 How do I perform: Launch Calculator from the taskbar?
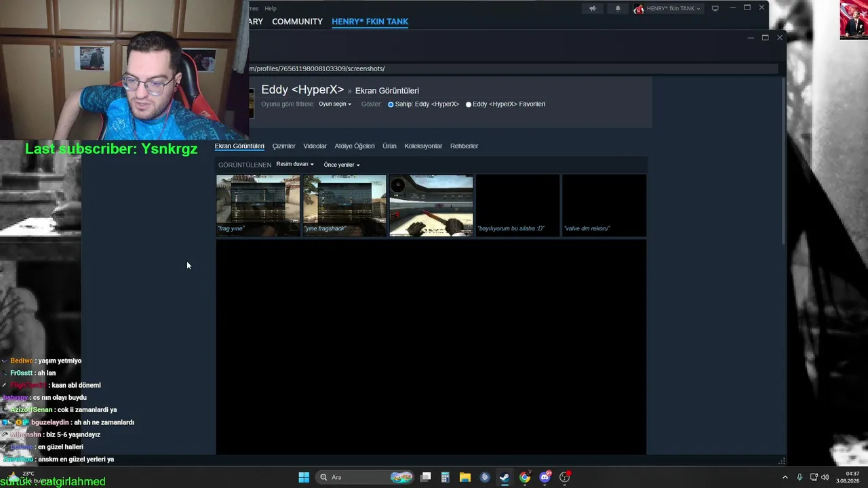pos(445,477)
